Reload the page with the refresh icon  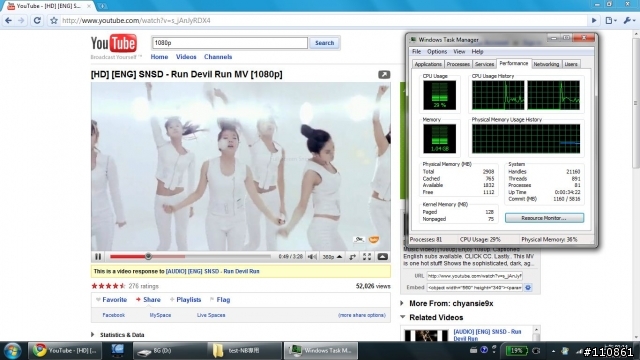point(37,20)
